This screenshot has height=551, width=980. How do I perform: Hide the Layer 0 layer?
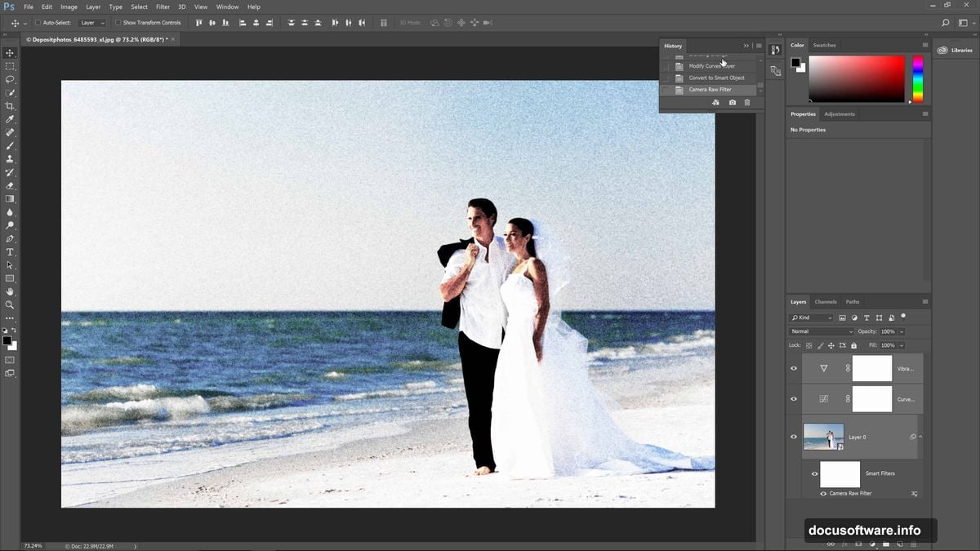[x=793, y=437]
